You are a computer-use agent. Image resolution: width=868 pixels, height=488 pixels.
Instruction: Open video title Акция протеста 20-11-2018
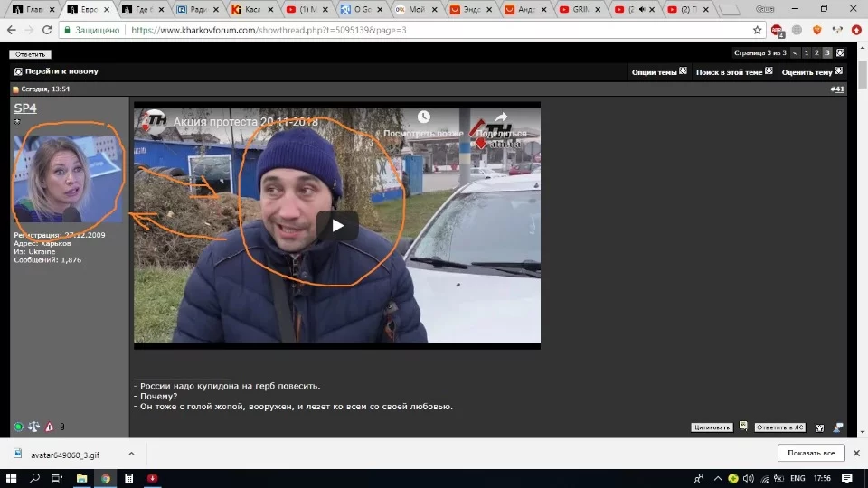(246, 122)
